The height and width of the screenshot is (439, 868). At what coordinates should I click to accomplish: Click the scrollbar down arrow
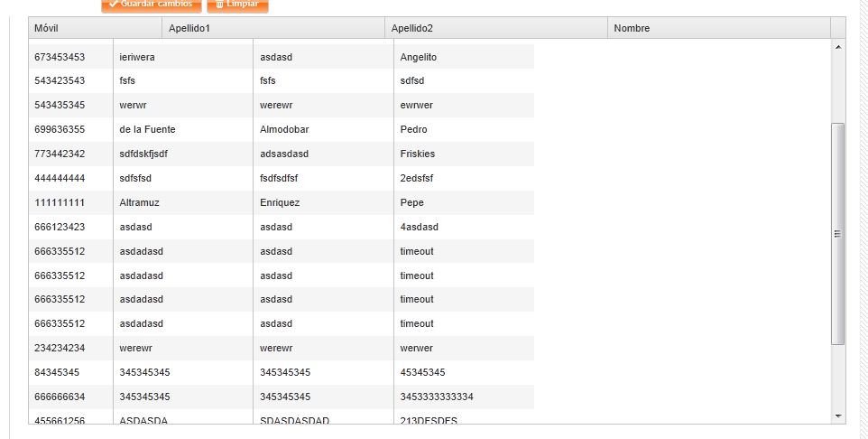point(838,416)
